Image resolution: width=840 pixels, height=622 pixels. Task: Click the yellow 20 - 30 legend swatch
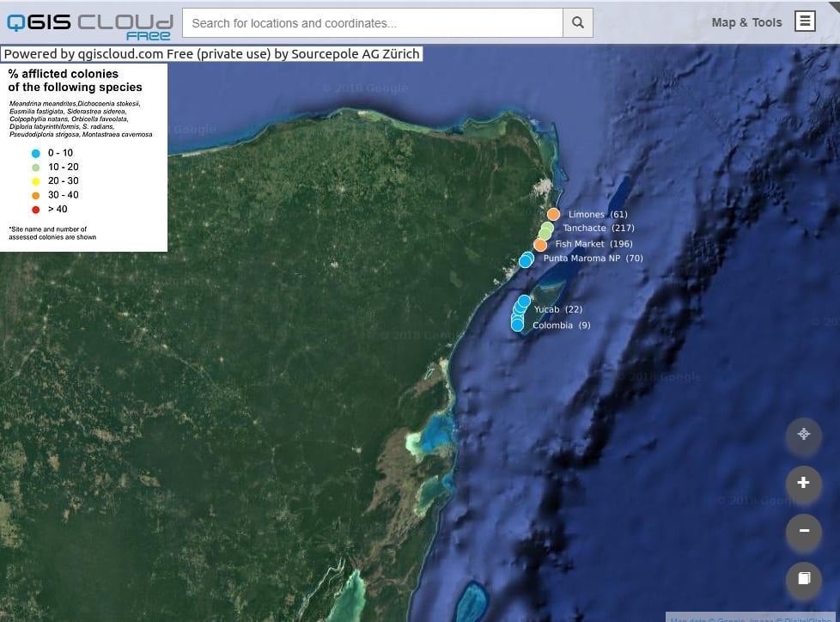click(36, 181)
